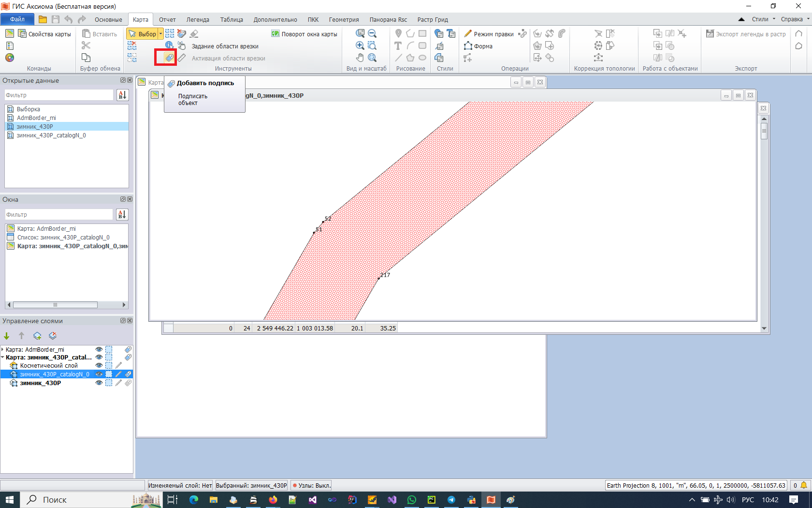
Task: Move layer down with green arrow
Action: click(7, 336)
